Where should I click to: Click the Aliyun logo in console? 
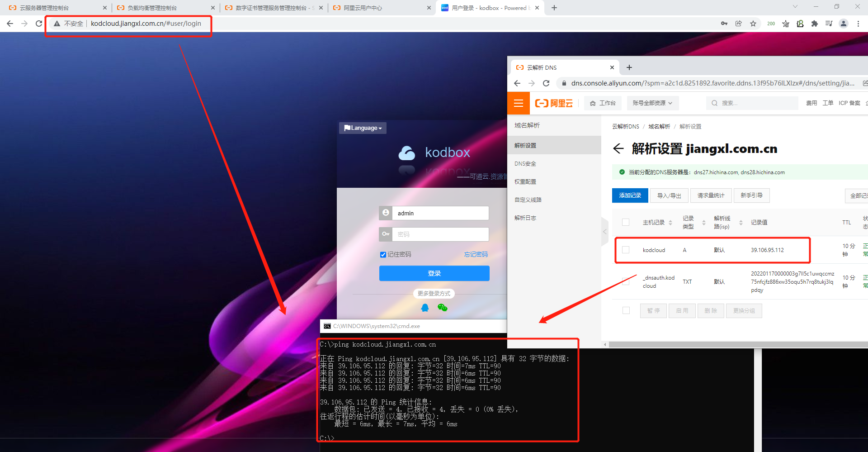[x=554, y=103]
